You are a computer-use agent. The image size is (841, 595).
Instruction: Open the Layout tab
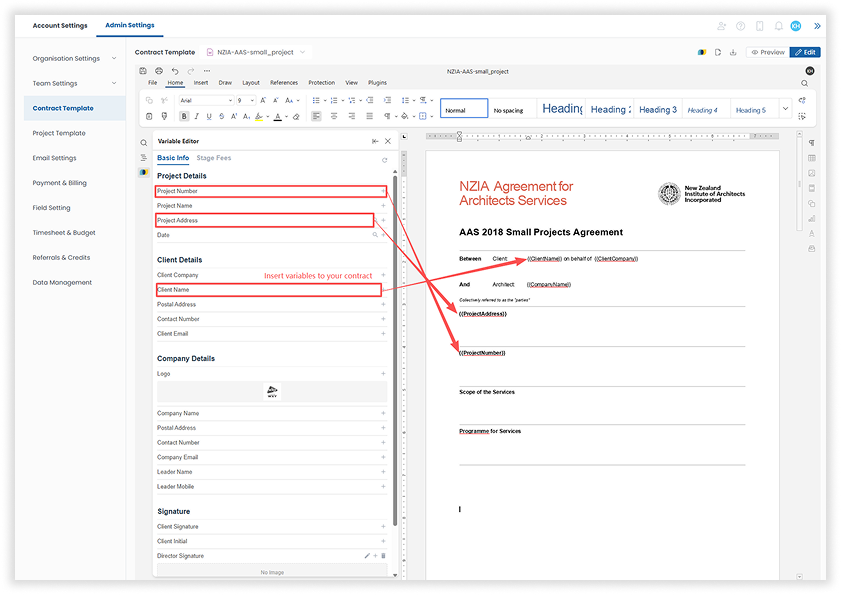coord(251,83)
